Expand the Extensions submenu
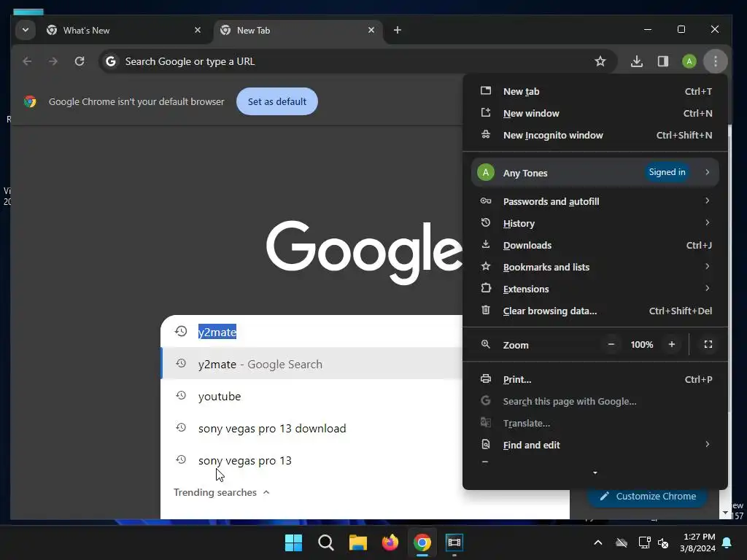Viewport: 747px width, 560px height. pyautogui.click(x=595, y=289)
